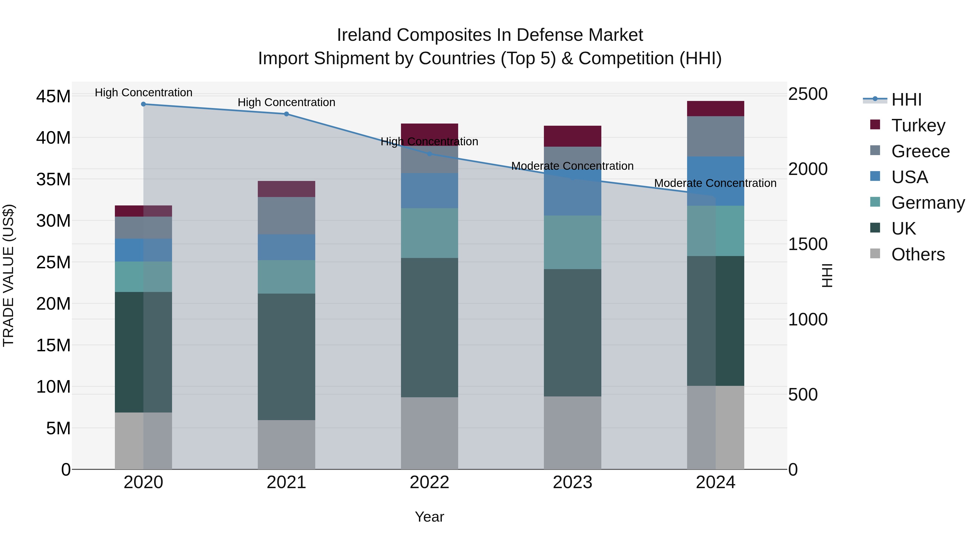The width and height of the screenshot is (980, 551).
Task: Click the 2021 Others bar segment
Action: pyautogui.click(x=286, y=445)
